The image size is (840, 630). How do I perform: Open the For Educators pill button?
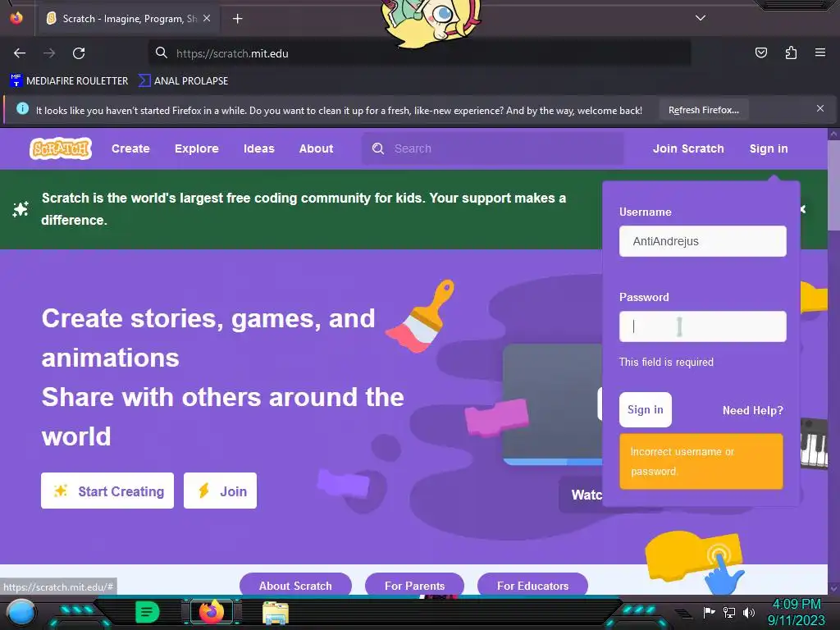tap(532, 585)
